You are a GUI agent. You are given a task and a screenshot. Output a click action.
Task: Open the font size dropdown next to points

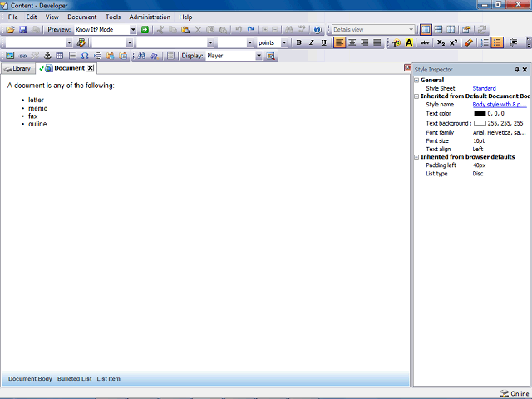click(x=250, y=42)
